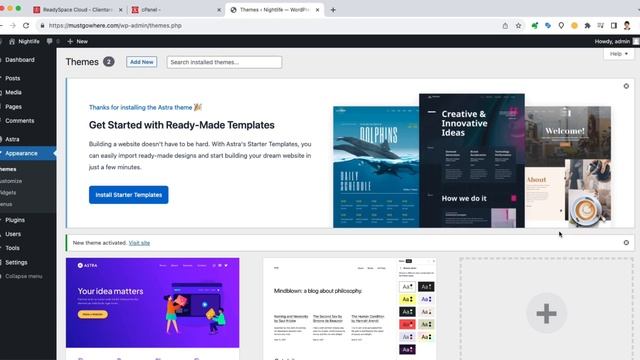Click the Creative & Innovative Ideas preview

(472, 160)
